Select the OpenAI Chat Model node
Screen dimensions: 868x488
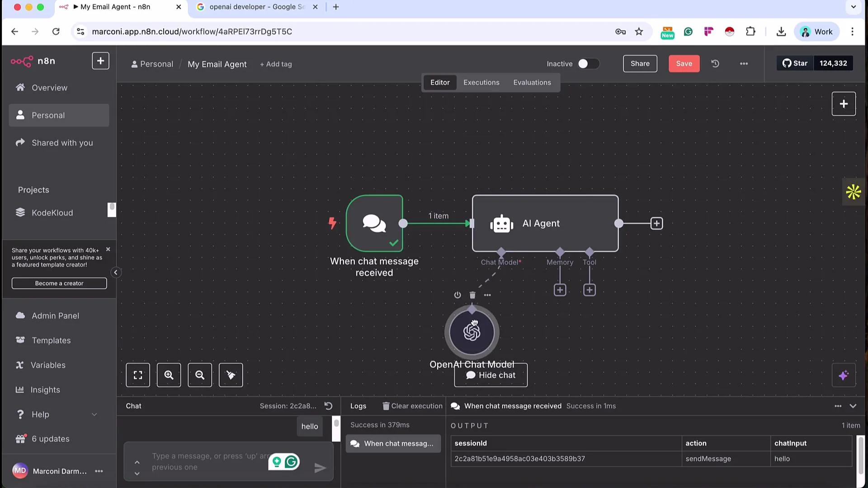(472, 333)
